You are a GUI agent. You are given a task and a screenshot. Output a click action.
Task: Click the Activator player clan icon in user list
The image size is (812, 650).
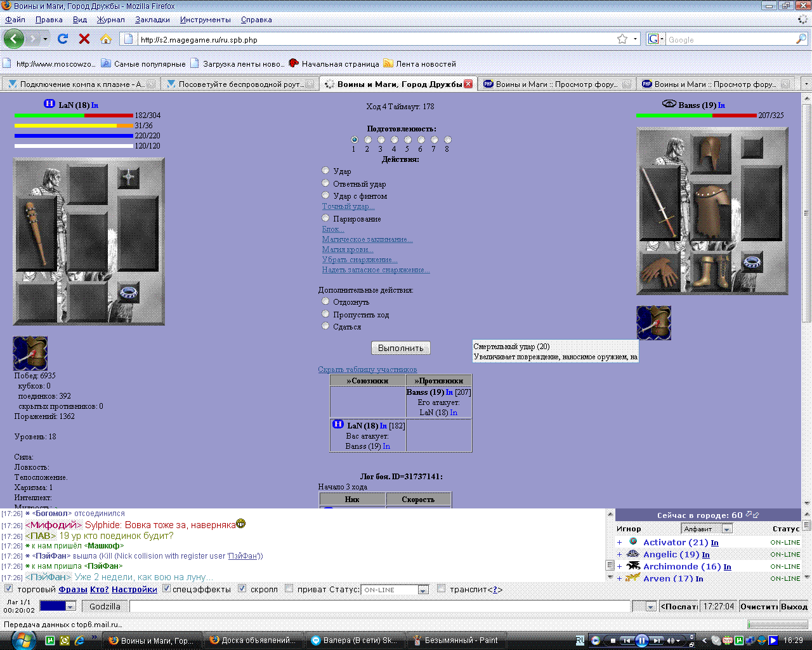click(x=633, y=541)
